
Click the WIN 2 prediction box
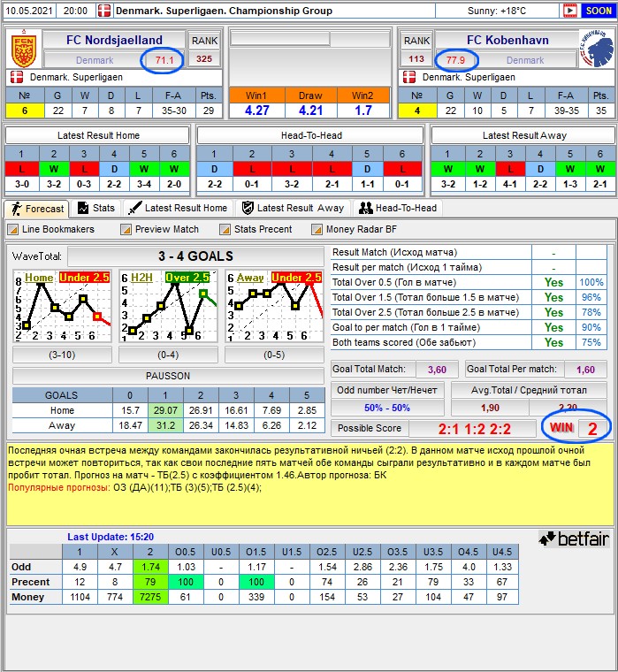(x=576, y=428)
